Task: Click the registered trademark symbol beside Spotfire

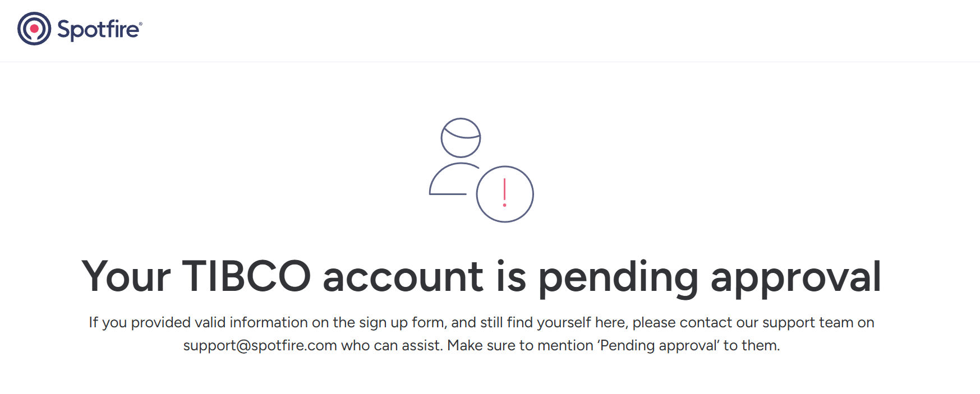Action: pyautogui.click(x=140, y=24)
